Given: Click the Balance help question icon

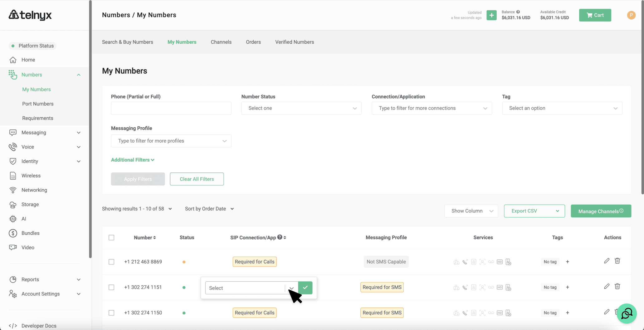Looking at the screenshot, I should [x=518, y=12].
